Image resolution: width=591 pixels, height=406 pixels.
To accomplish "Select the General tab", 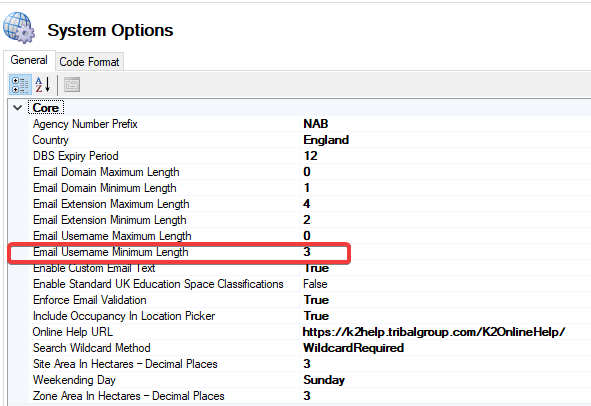I will 29,60.
